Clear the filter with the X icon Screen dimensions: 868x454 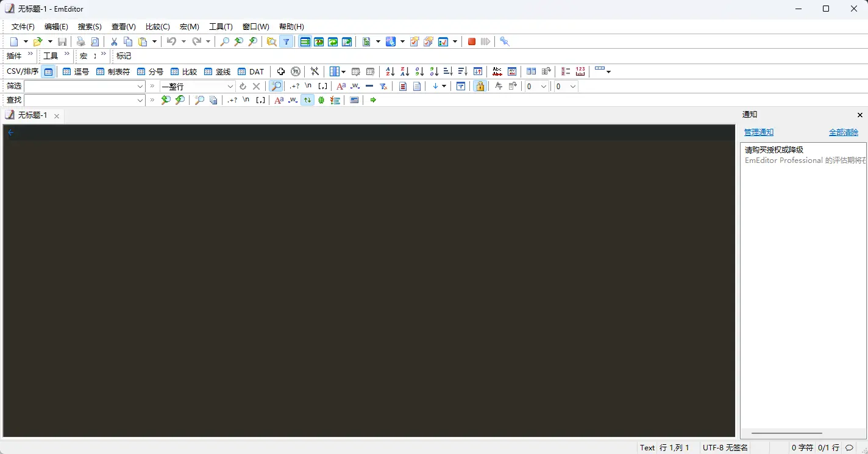point(257,86)
